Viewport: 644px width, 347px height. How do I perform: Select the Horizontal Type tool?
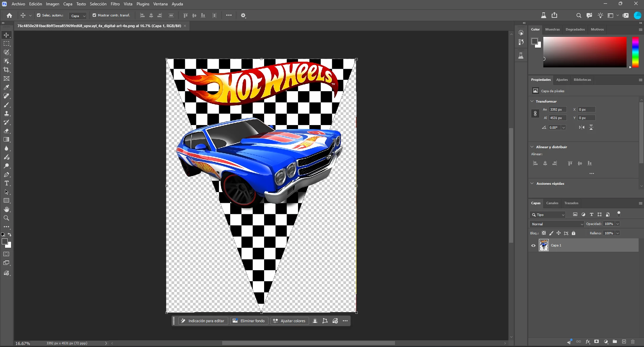(6, 183)
